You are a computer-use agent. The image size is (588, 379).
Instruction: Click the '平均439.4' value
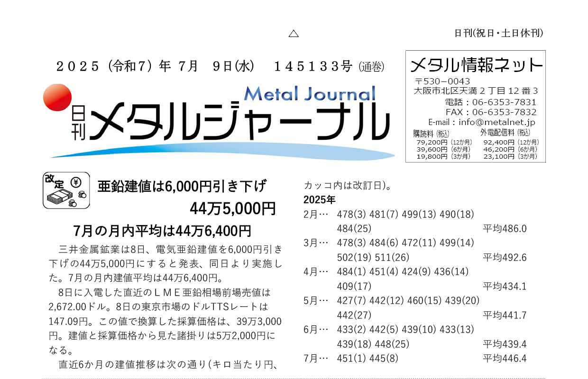pyautogui.click(x=505, y=344)
